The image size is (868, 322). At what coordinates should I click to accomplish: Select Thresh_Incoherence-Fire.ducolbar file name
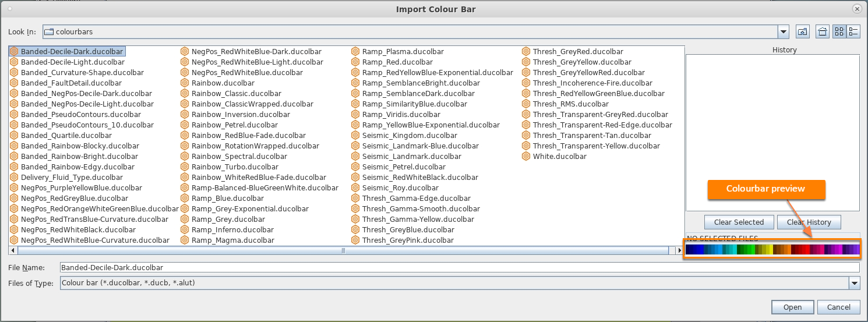(x=592, y=83)
